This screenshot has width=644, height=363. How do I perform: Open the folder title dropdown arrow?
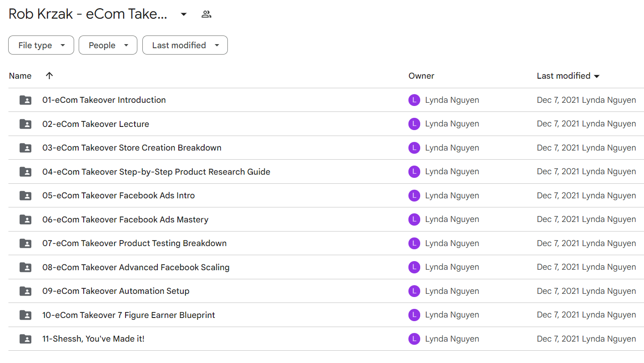(184, 15)
